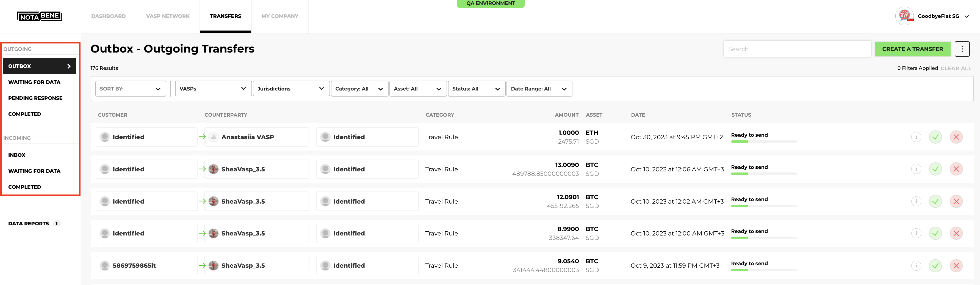Approve the 13.0090 BTC transfer

tap(935, 169)
